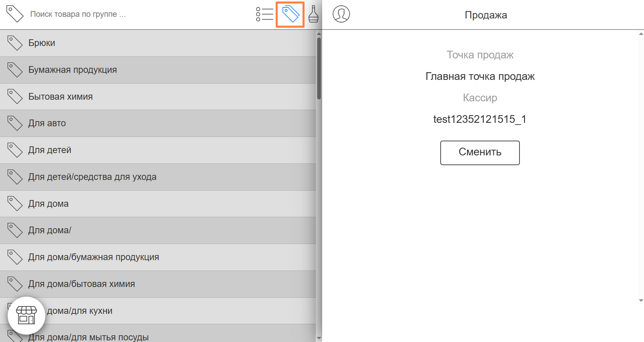Open the Брюки product group

pyautogui.click(x=158, y=43)
